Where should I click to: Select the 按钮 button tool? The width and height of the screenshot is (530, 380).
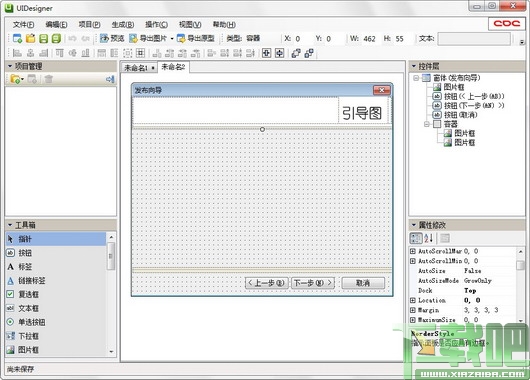point(56,253)
